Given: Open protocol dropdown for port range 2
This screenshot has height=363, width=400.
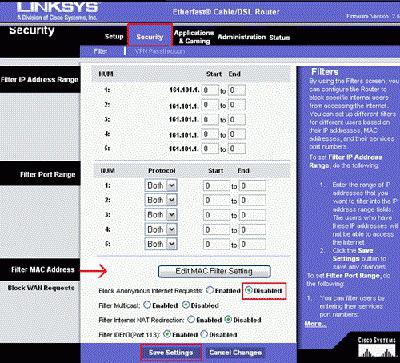Looking at the screenshot, I should pos(161,200).
